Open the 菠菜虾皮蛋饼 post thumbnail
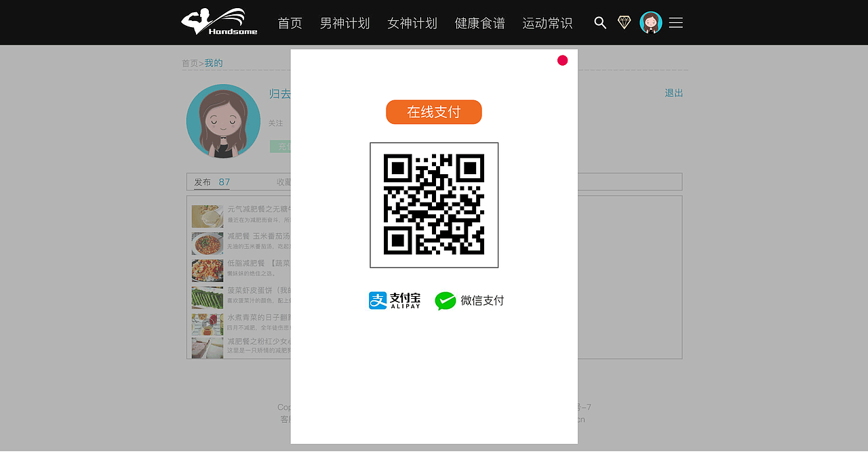 point(208,297)
